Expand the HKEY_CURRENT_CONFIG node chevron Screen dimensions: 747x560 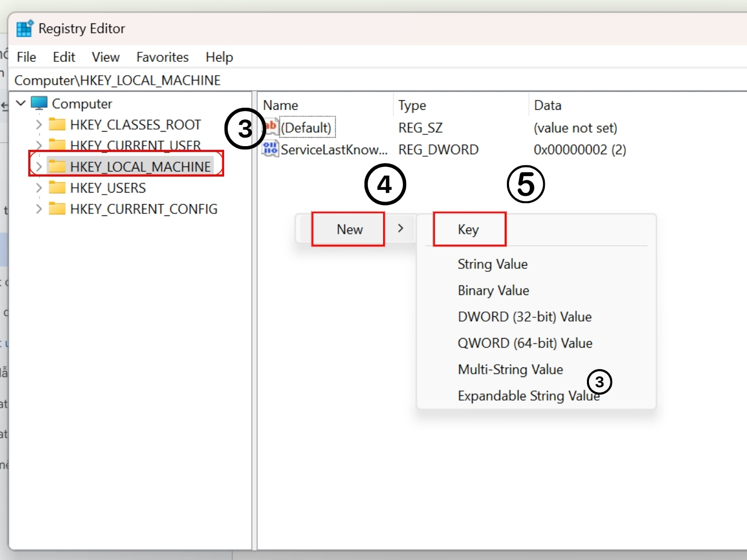(x=38, y=209)
